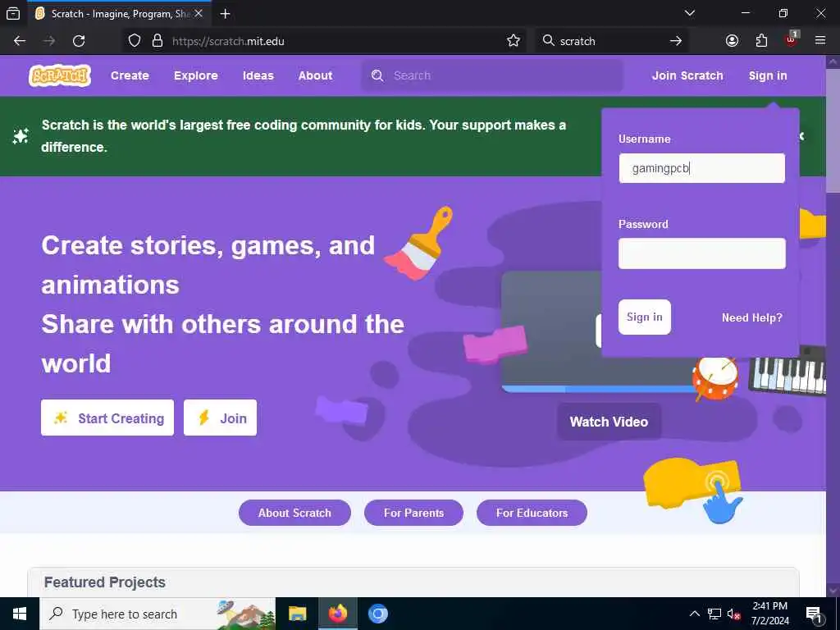Open File Explorer from taskbar
Image resolution: width=840 pixels, height=630 pixels.
click(297, 614)
